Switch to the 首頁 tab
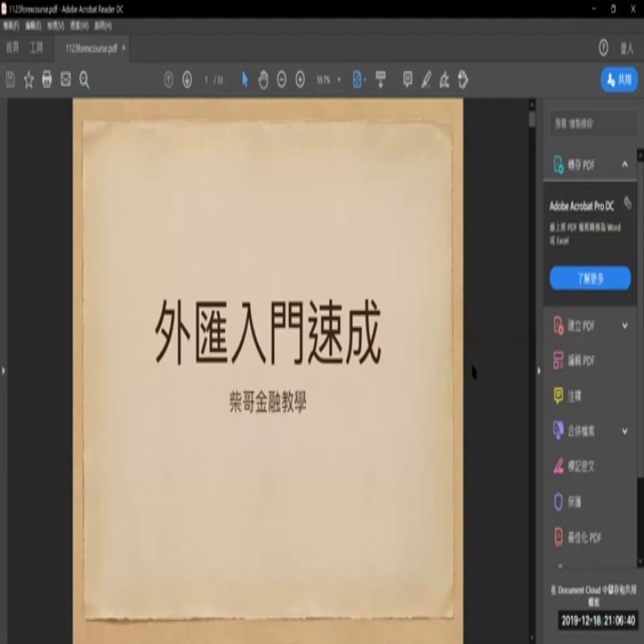The height and width of the screenshot is (644, 644). pos(13,47)
